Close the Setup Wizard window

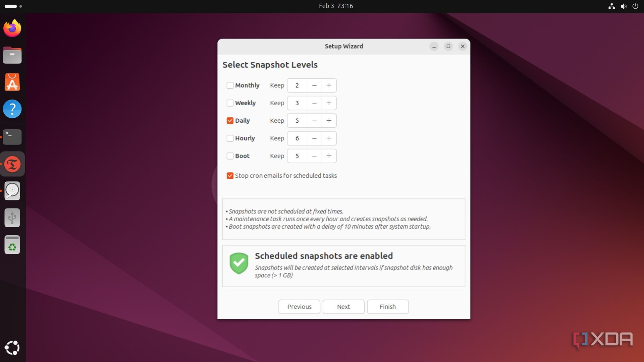[463, 46]
